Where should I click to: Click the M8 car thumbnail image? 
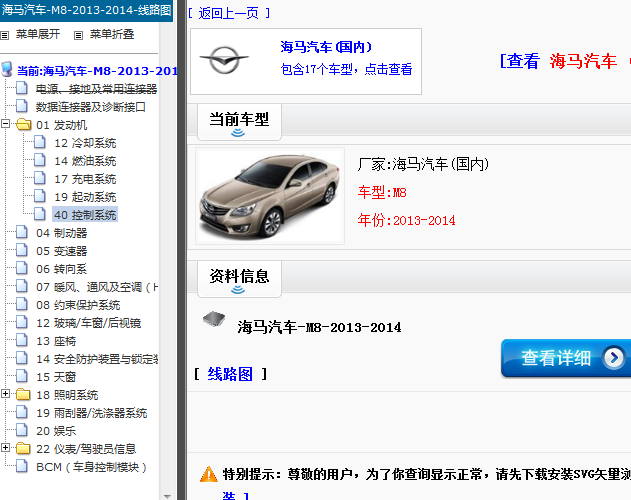click(270, 196)
